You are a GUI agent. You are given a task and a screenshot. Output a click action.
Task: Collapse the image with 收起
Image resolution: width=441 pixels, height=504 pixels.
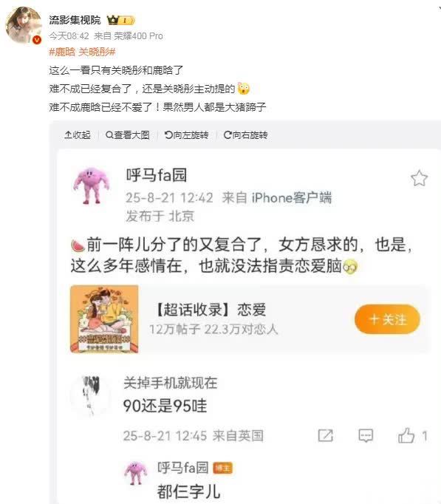78,135
